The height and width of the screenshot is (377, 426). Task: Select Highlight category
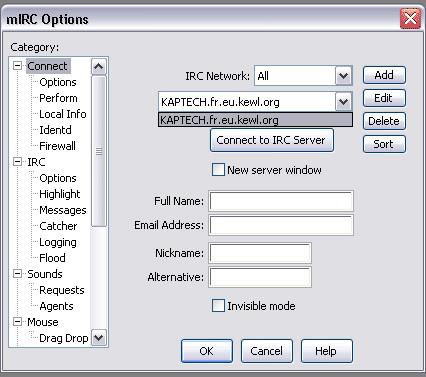point(60,194)
